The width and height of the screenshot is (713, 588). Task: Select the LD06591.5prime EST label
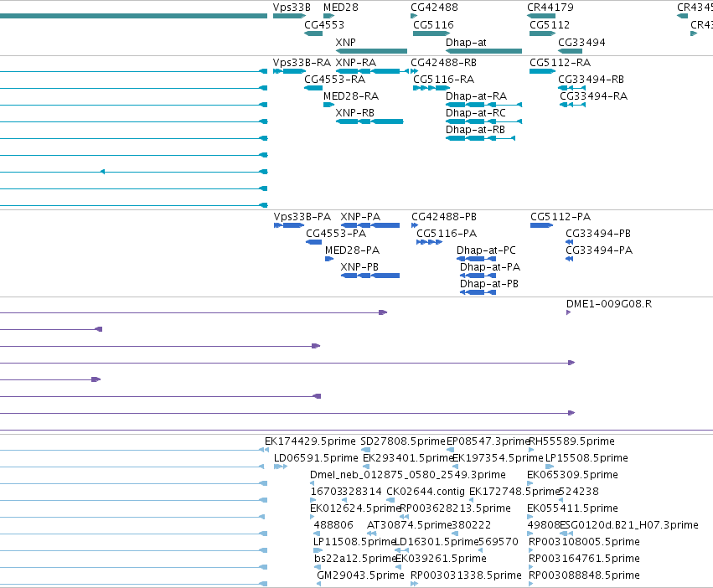(316, 458)
